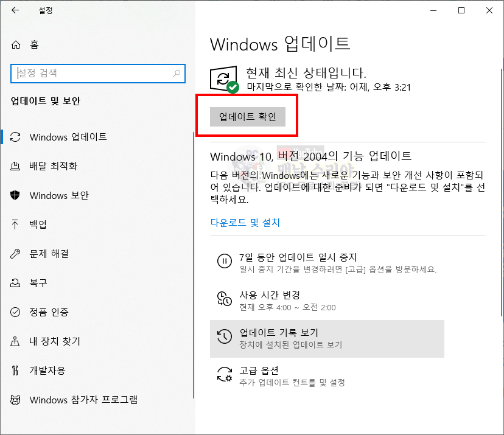Click the 개발자용 tools icon
The image size is (504, 435).
pyautogui.click(x=15, y=371)
